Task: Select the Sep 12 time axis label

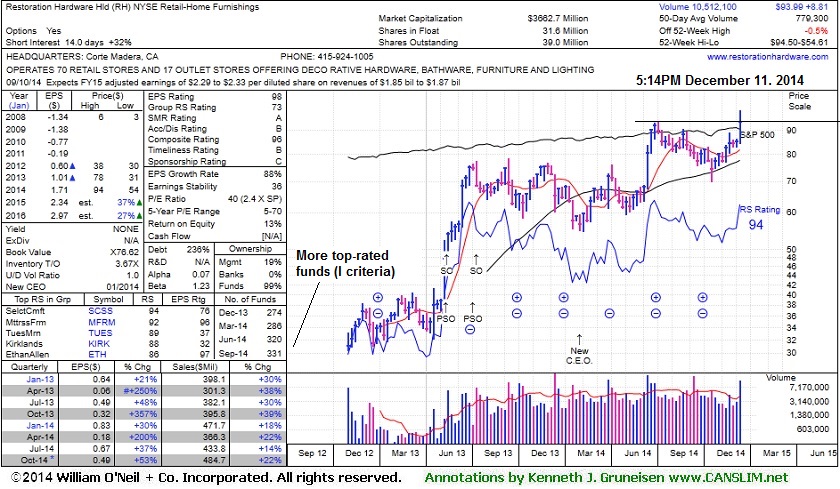Action: point(312,453)
